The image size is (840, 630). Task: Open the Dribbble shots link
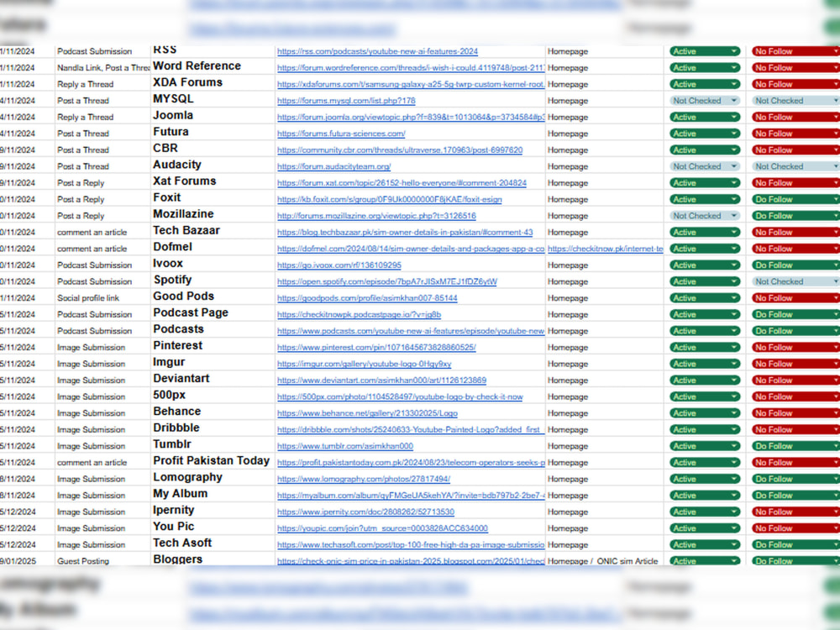(x=411, y=429)
